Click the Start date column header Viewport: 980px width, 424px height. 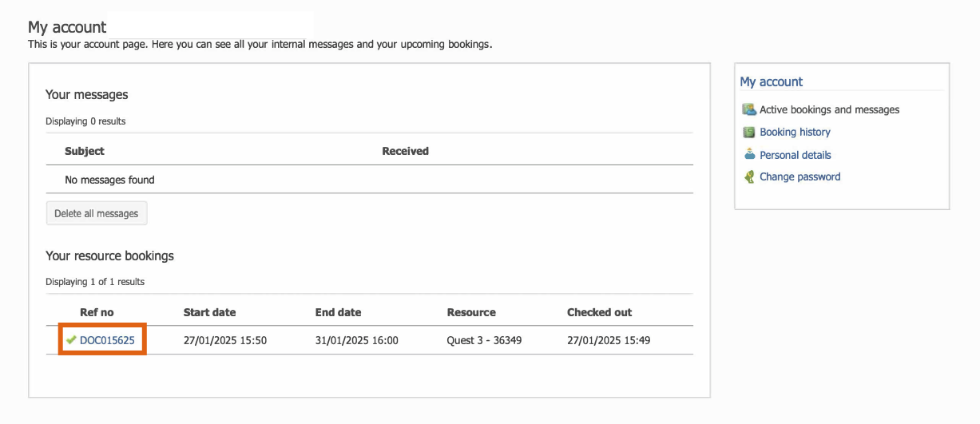[x=209, y=312]
